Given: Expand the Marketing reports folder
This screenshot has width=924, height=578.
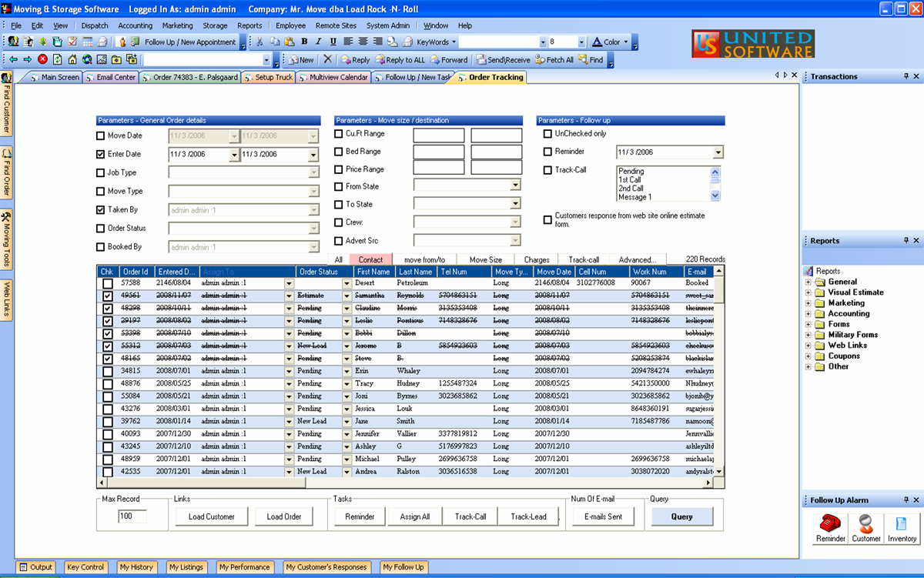Looking at the screenshot, I should click(x=808, y=303).
